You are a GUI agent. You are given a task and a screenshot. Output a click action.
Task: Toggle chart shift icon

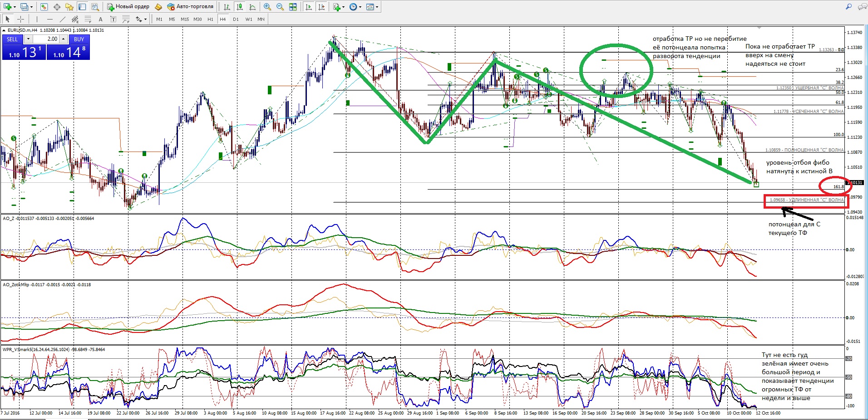point(321,7)
